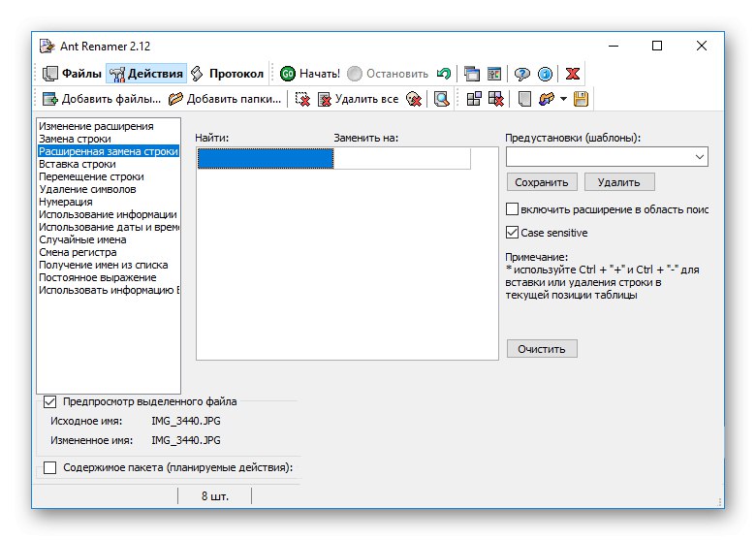This screenshot has height=540, width=756.
Task: Click the squares with red X batch icon
Action: pos(495,99)
